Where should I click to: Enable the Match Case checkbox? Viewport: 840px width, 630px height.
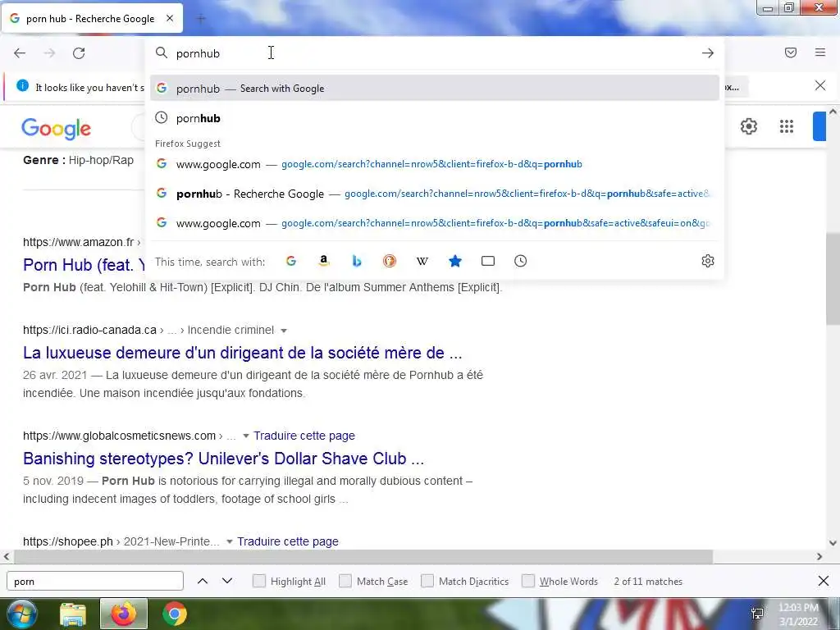click(345, 581)
